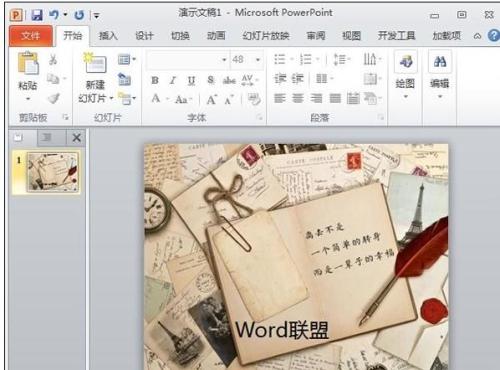Screen dimensions: 500x370
Task: Open the 文件 File tab
Action: coord(30,35)
